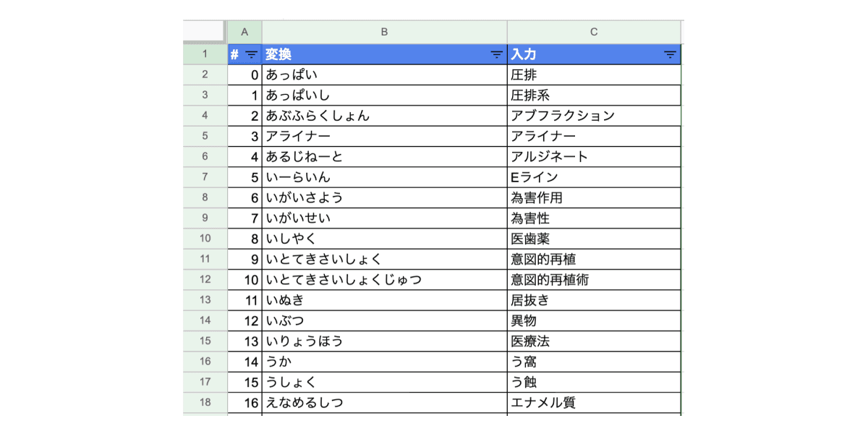Viewport: 868px width, 434px height.
Task: Select cell エナメル質
Action: coord(595,403)
